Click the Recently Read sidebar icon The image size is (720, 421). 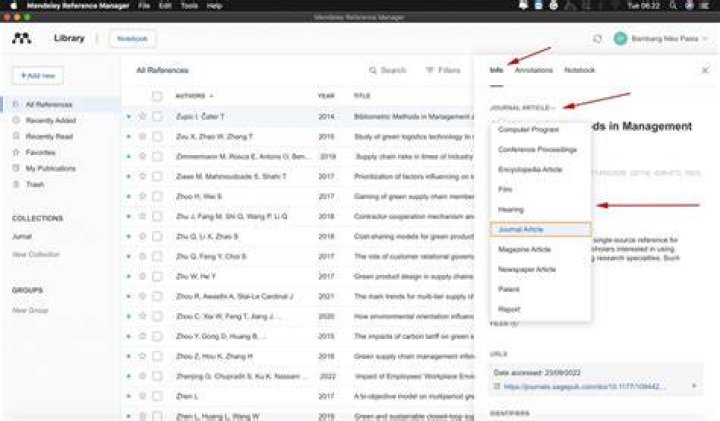tap(16, 136)
